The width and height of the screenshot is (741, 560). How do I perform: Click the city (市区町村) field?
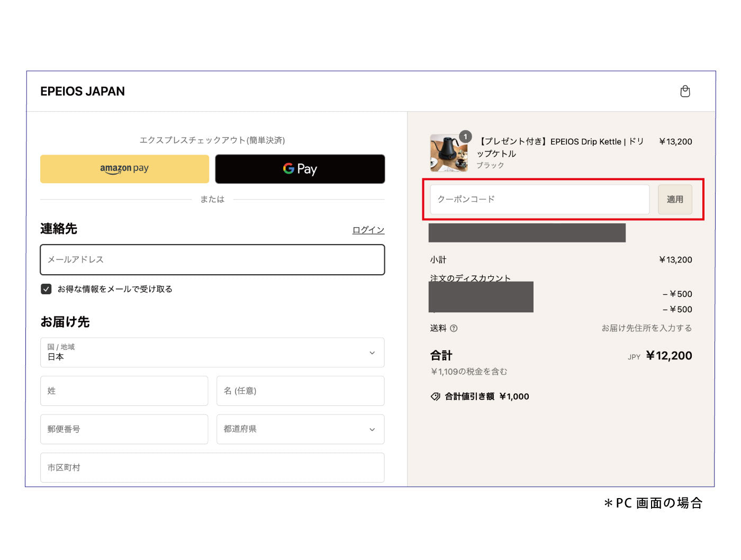(212, 467)
